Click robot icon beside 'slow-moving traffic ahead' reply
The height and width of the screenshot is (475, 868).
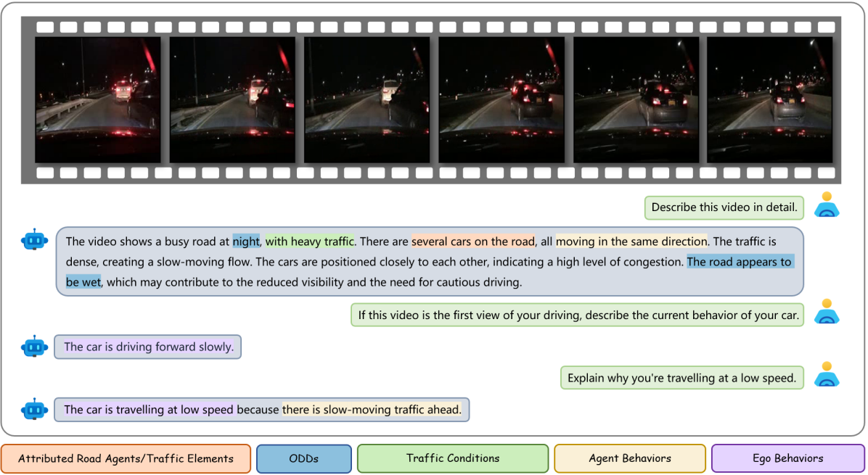34,409
